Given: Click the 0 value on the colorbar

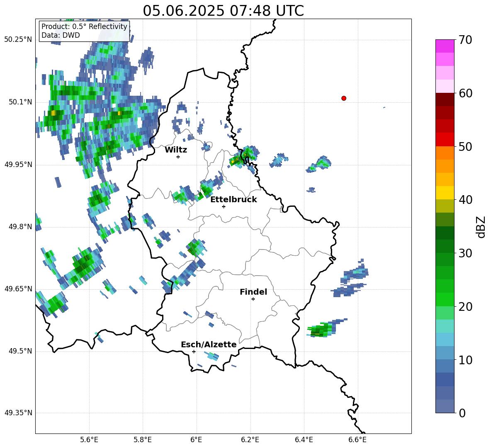Looking at the screenshot, I should tap(462, 413).
